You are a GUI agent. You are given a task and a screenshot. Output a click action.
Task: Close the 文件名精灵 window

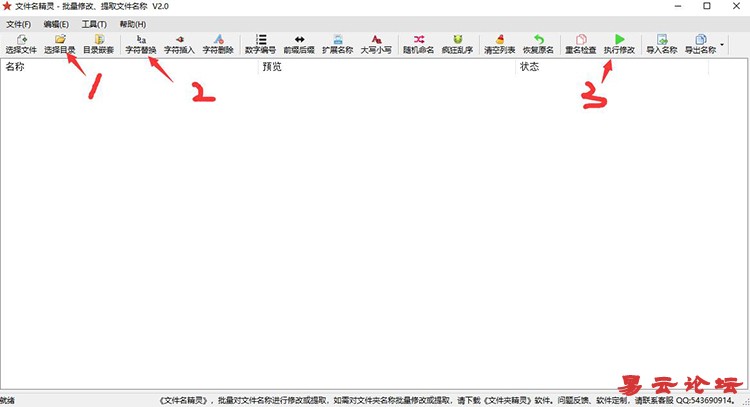coord(736,6)
